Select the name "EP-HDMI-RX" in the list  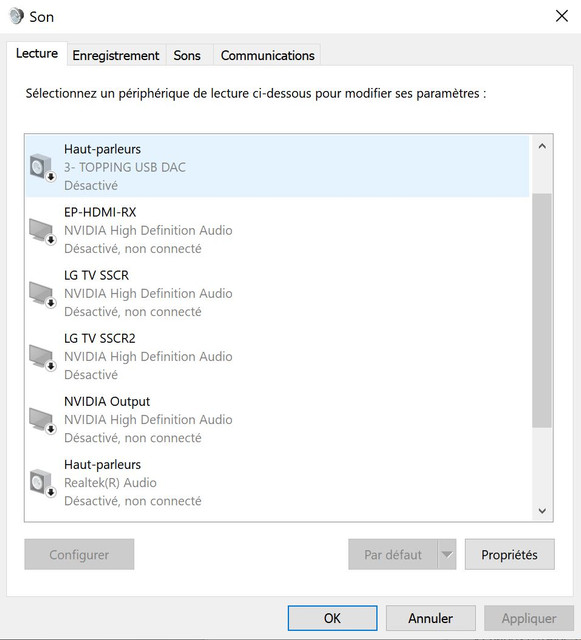point(100,212)
